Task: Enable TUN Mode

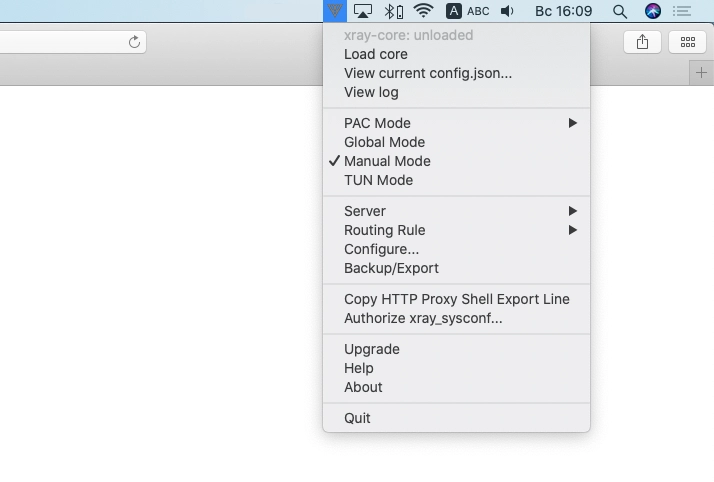Action: 456,181
